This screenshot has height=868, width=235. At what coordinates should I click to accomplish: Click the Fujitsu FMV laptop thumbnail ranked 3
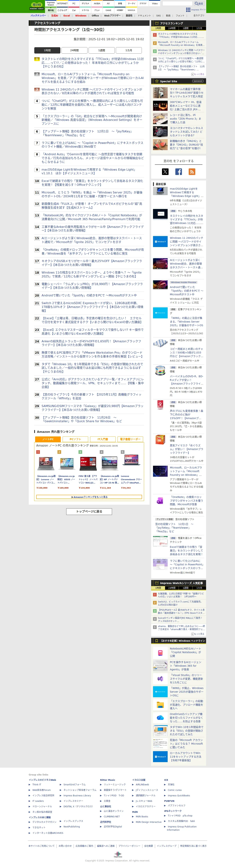coord(88,463)
